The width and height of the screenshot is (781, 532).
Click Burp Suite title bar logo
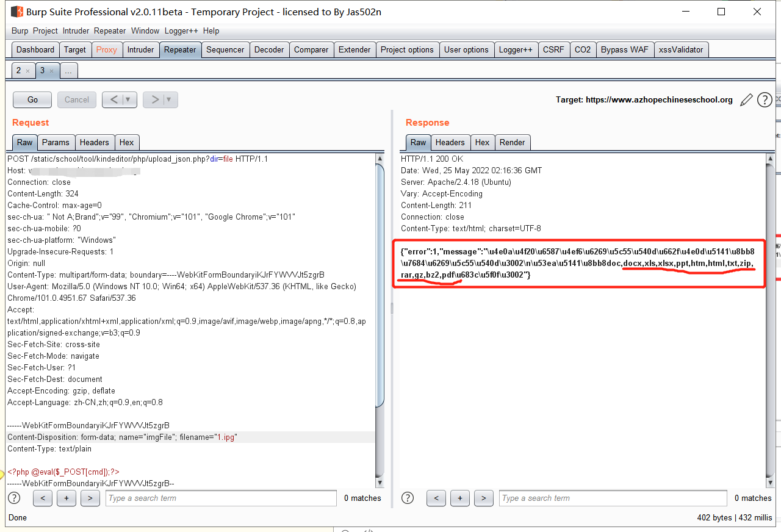pyautogui.click(x=16, y=12)
